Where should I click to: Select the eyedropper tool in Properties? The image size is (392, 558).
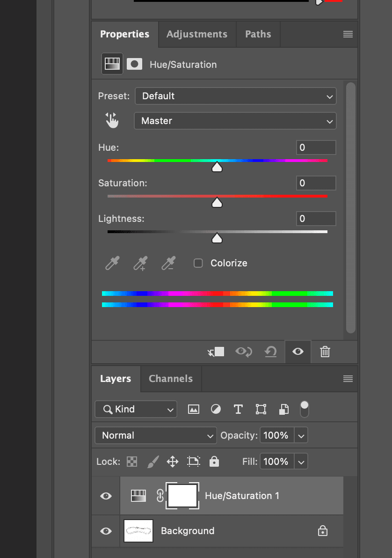[x=112, y=263]
